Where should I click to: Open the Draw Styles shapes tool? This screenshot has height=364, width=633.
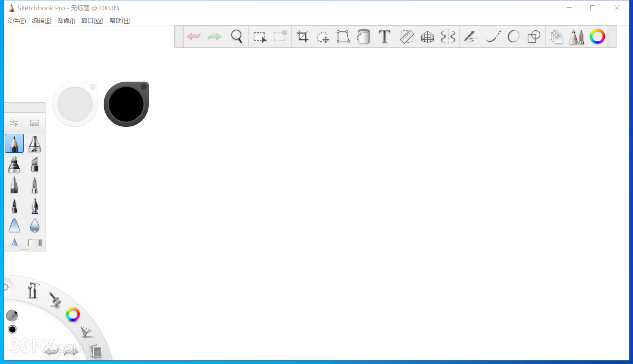click(534, 37)
